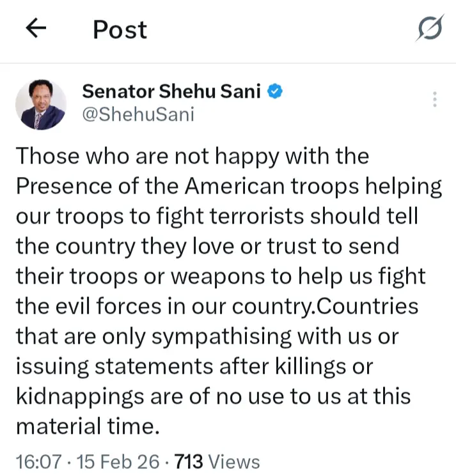This screenshot has height=476, width=456.
Task: Tap the @ShehuSani handle
Action: pos(138,115)
